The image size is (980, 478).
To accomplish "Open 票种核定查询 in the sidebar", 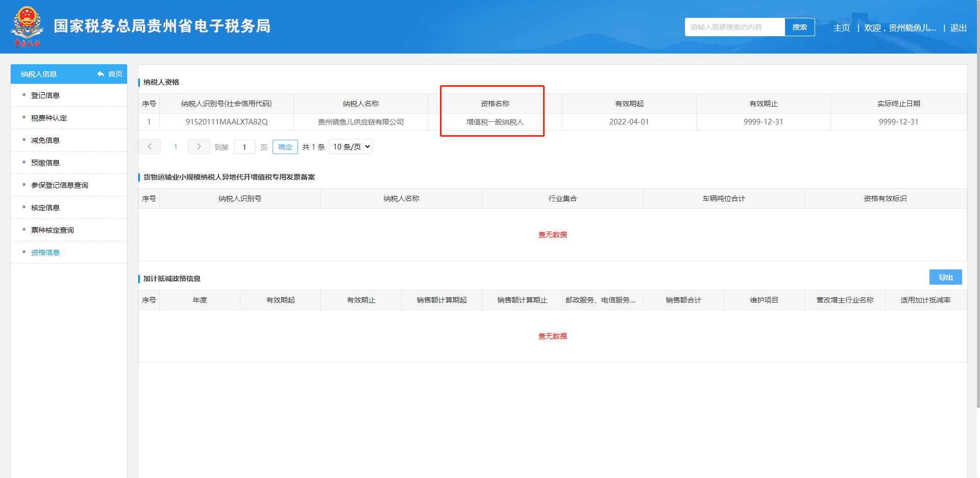I will [x=53, y=230].
